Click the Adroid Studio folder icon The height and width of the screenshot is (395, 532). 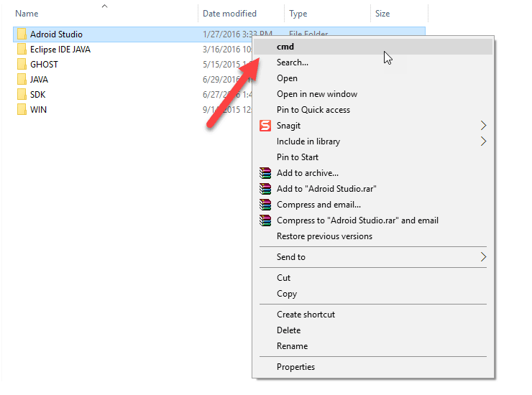pos(22,34)
